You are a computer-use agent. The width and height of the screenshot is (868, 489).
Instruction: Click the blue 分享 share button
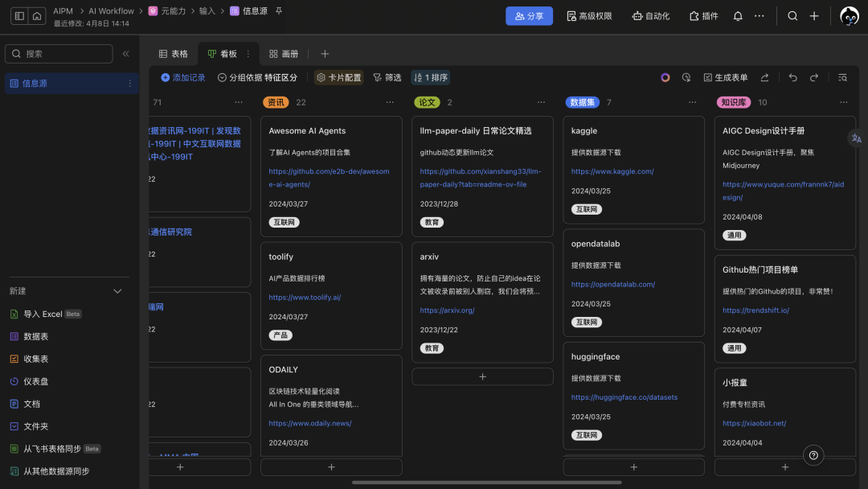(x=529, y=16)
